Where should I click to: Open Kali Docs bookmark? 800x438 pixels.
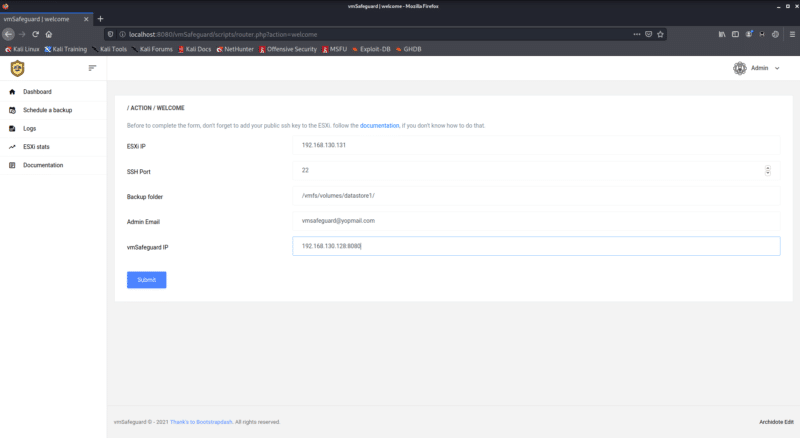[194, 49]
